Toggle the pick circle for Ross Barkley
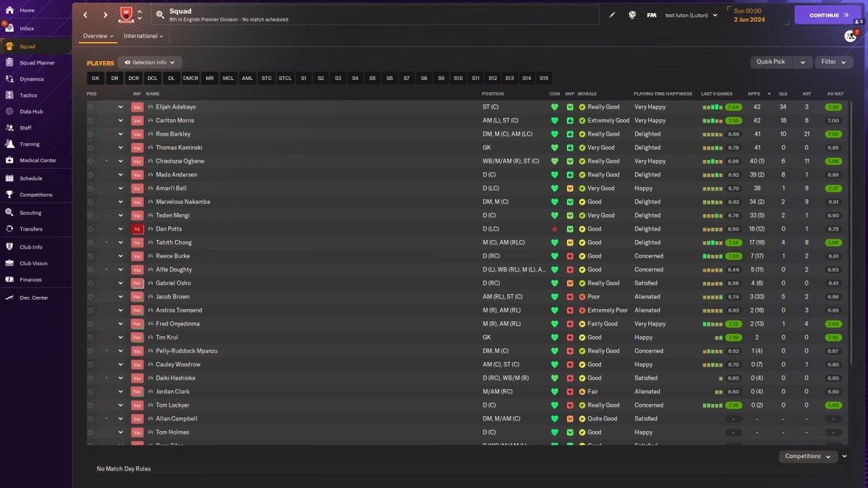The height and width of the screenshot is (488, 868). pos(91,134)
